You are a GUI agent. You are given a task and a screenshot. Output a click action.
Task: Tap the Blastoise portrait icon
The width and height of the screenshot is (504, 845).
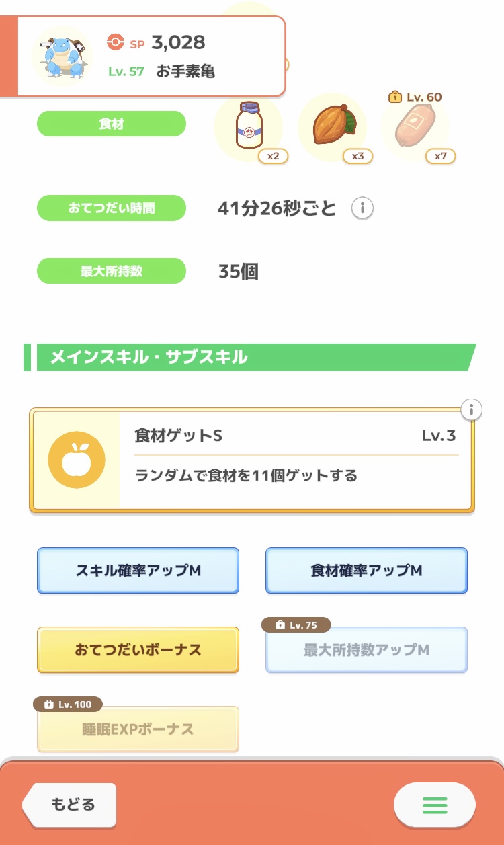point(63,55)
